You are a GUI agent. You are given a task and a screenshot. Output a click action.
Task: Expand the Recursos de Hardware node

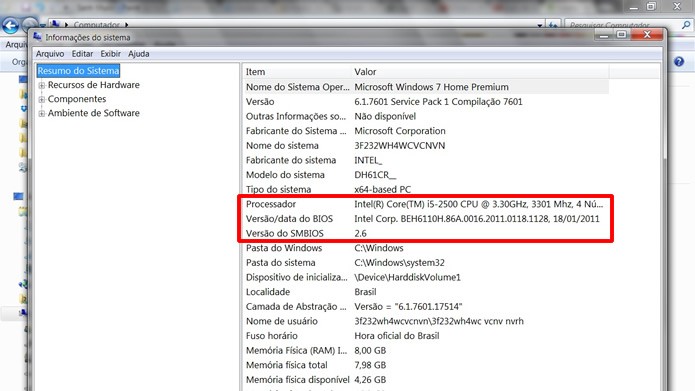(x=42, y=85)
